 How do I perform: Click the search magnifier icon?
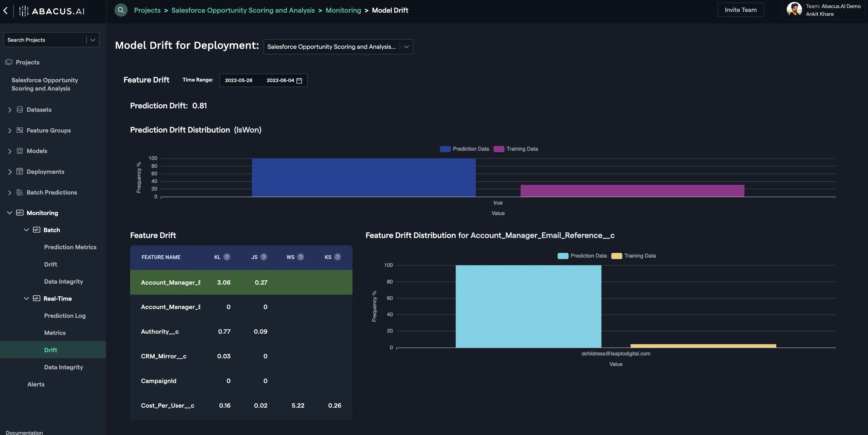(121, 10)
